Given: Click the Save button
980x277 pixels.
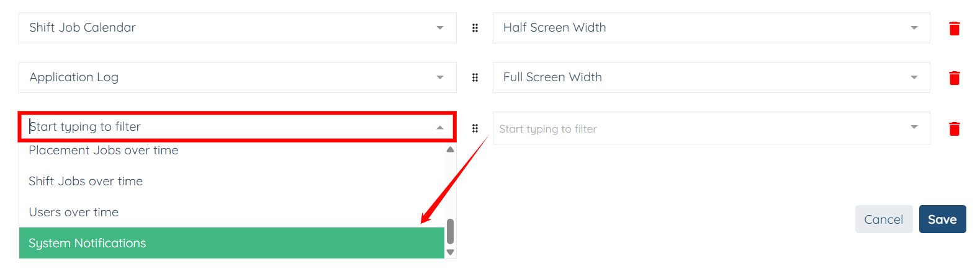Looking at the screenshot, I should [942, 219].
